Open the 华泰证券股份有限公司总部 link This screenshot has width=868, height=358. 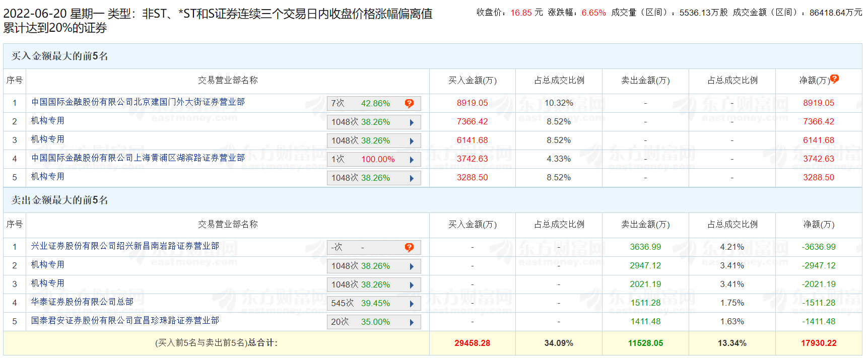[x=82, y=302]
